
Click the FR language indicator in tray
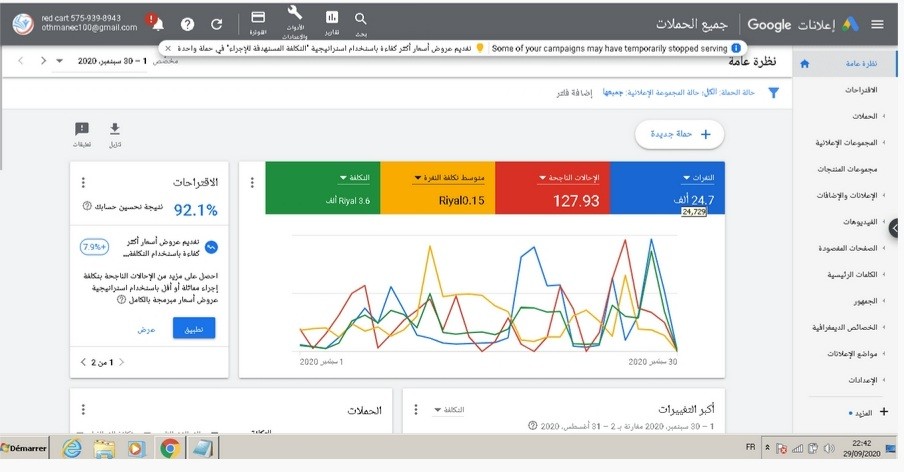tap(750, 447)
